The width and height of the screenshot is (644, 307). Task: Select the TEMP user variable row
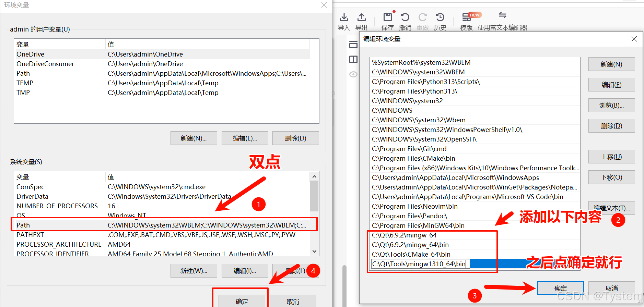click(x=162, y=83)
